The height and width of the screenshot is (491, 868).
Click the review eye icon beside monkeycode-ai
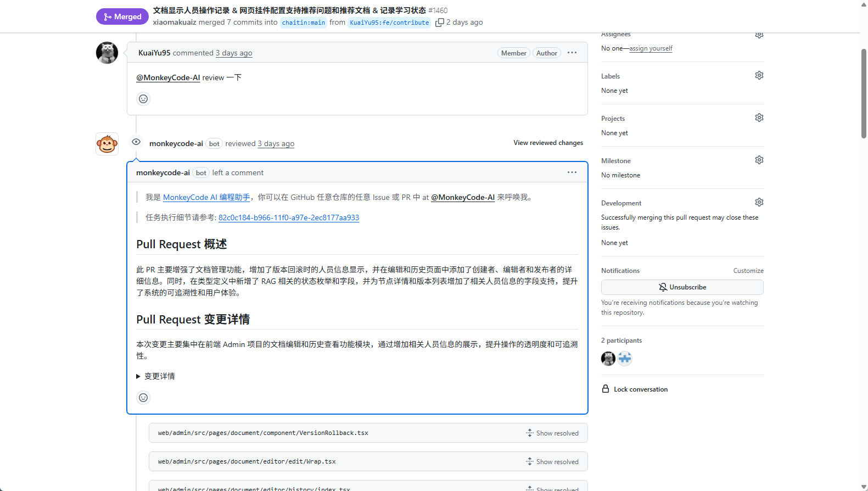[136, 142]
